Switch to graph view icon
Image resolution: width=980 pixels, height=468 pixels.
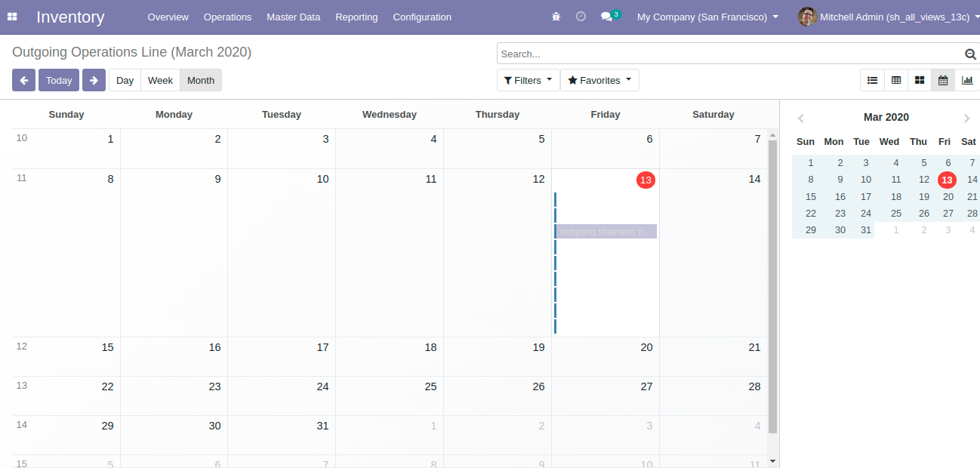(x=967, y=80)
